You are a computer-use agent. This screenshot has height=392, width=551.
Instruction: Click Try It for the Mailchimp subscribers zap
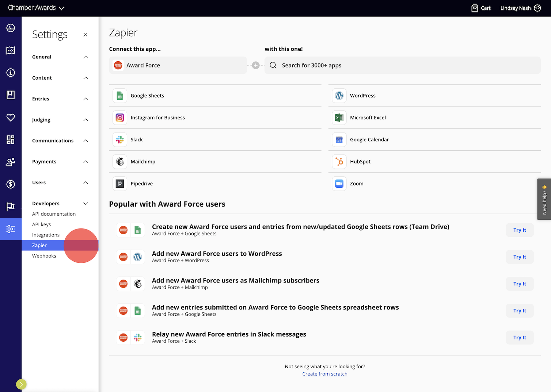[x=520, y=284]
